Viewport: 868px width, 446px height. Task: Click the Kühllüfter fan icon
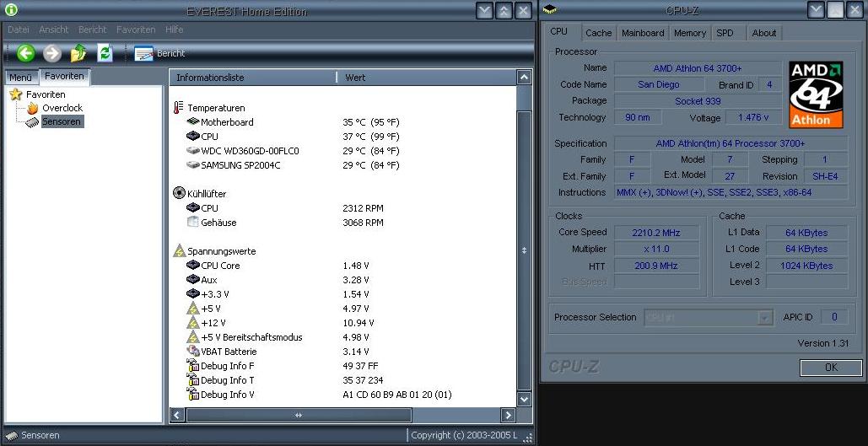(x=179, y=193)
